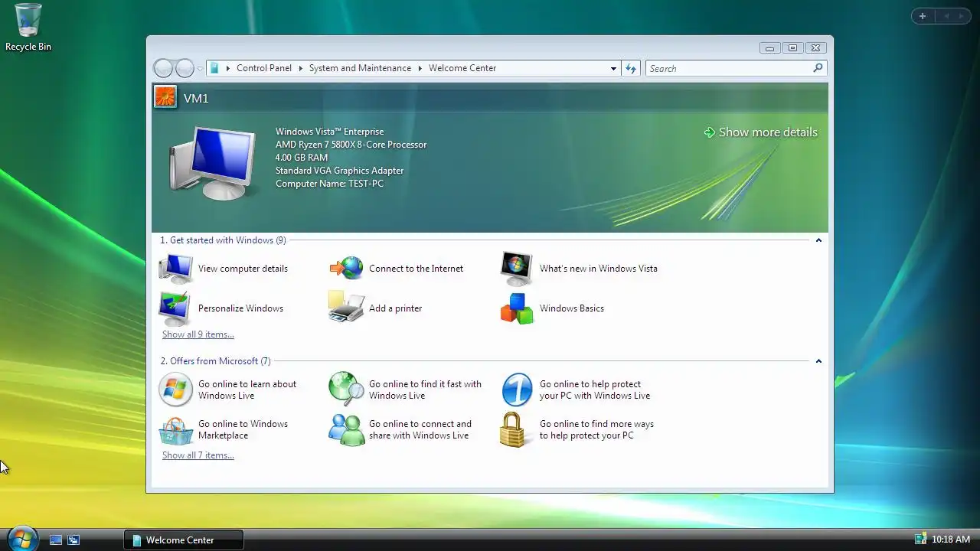Click the Windows Marketplace shopping basket icon
Image resolution: width=980 pixels, height=551 pixels.
pos(176,430)
